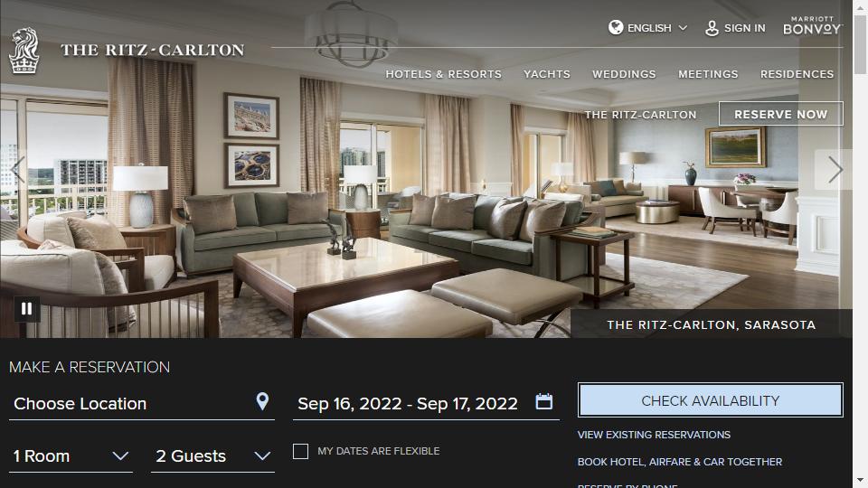Viewport: 868px width, 488px height.
Task: Click the Ritz-Carlton lion crest logo
Action: click(x=24, y=51)
